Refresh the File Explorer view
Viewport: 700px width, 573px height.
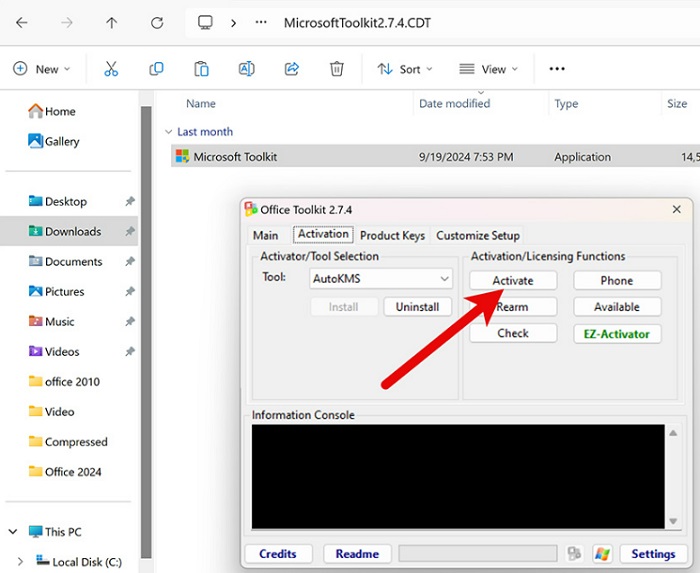click(x=157, y=23)
